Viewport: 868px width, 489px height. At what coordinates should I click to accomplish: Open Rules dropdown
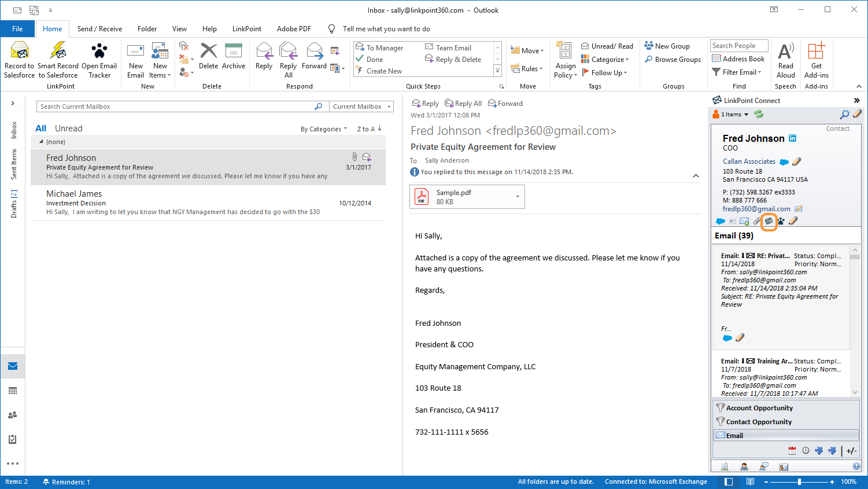[x=527, y=69]
